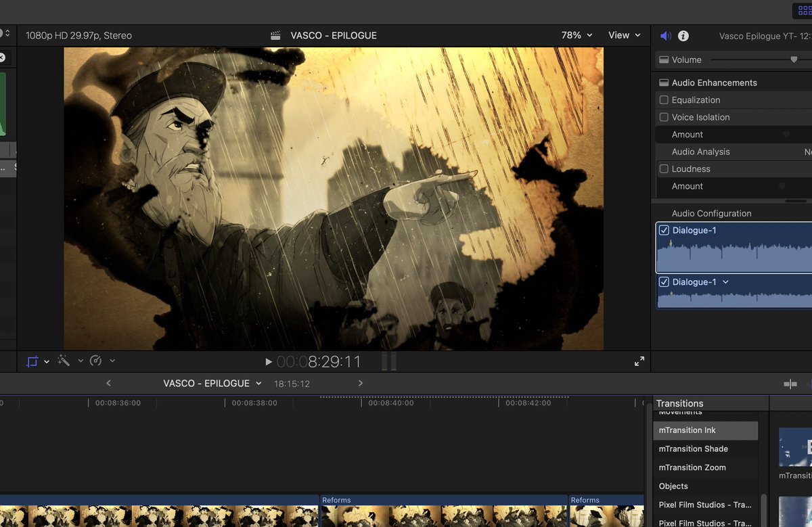This screenshot has height=527, width=812.
Task: Click the first Dialogue-1 waveform
Action: coord(734,255)
